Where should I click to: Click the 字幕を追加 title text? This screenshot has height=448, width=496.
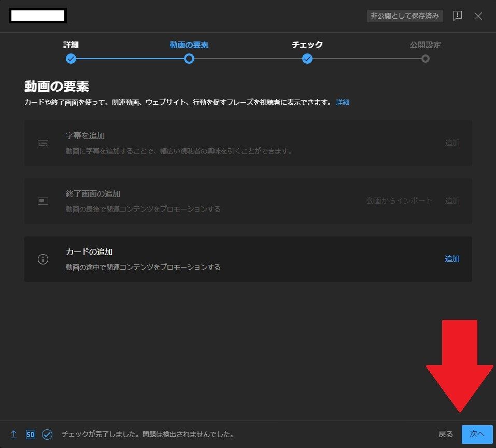coord(85,136)
